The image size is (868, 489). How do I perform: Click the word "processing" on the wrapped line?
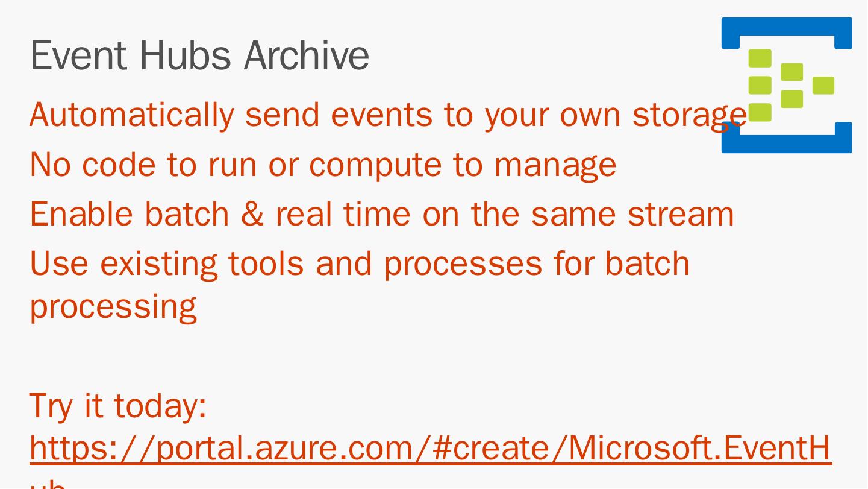click(x=113, y=306)
